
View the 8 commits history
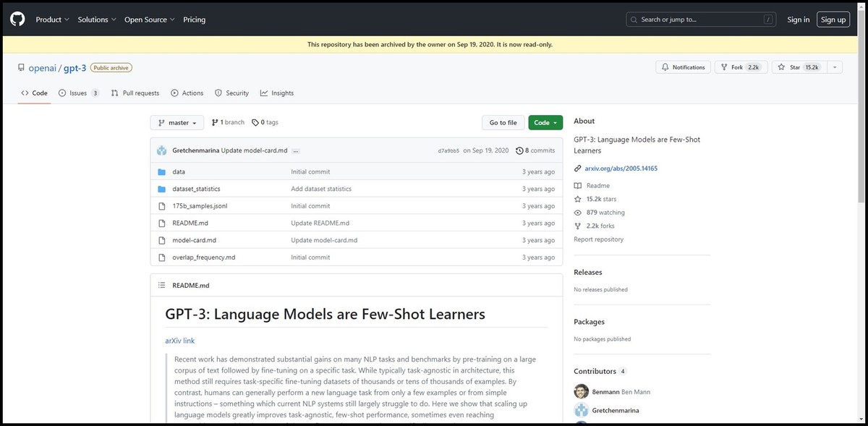[x=535, y=150]
